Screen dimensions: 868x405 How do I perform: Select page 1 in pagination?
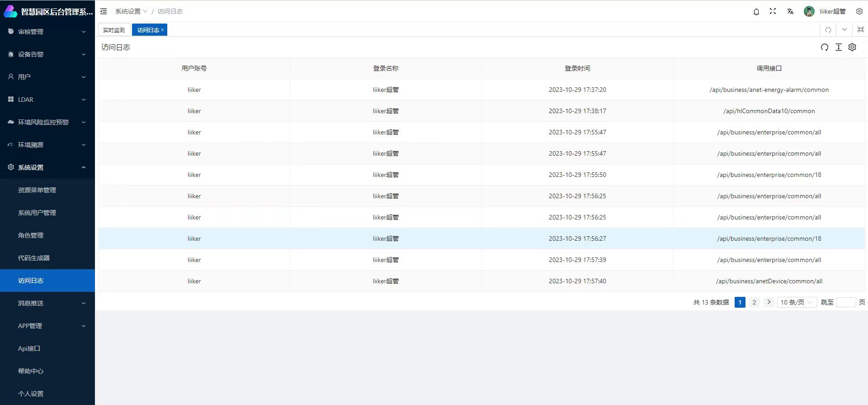[740, 302]
